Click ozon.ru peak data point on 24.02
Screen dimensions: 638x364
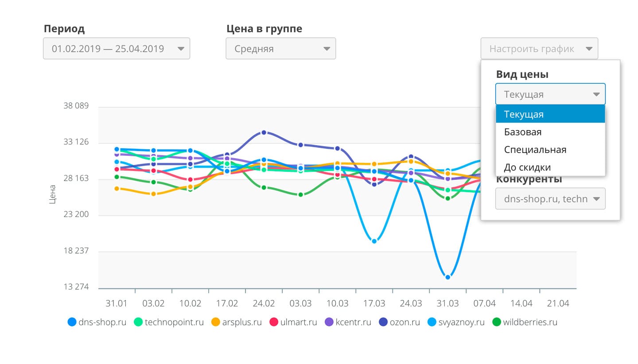[x=264, y=132]
